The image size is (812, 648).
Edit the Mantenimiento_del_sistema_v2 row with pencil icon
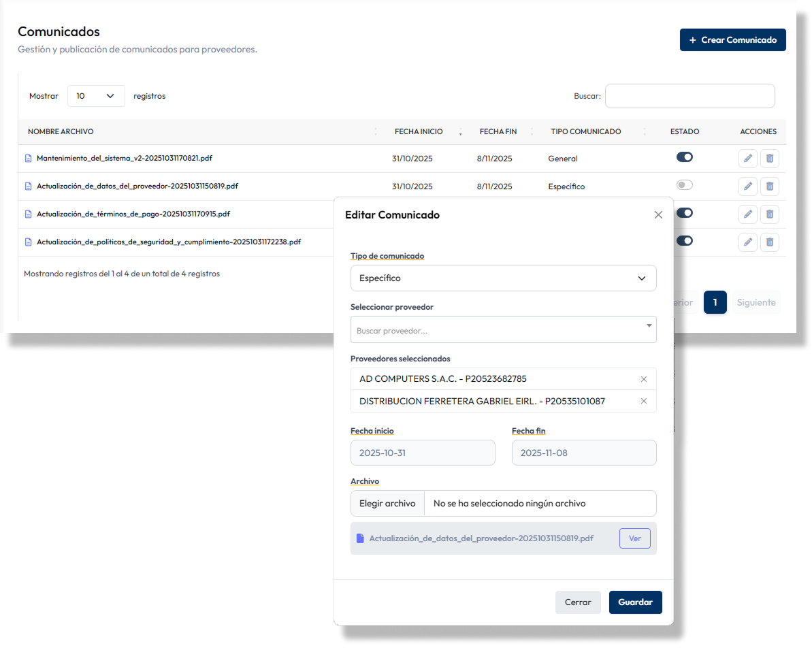coord(747,159)
